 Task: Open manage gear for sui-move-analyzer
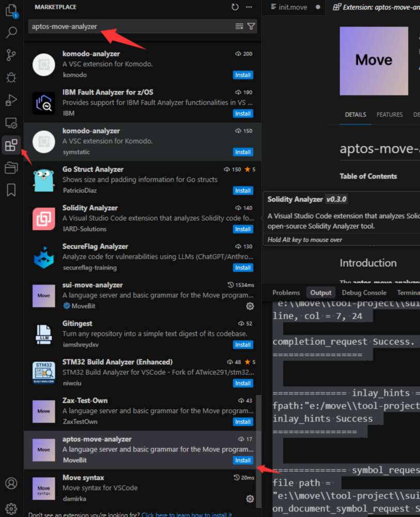(250, 306)
